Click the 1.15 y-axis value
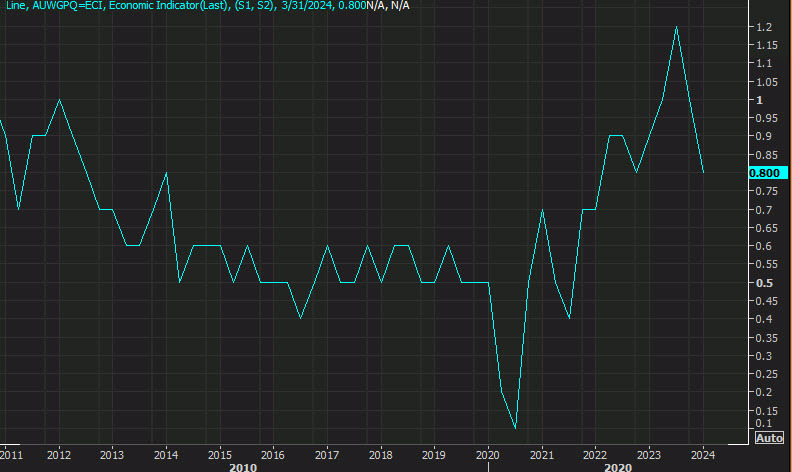Screen dimensions: 792x472 pos(767,45)
